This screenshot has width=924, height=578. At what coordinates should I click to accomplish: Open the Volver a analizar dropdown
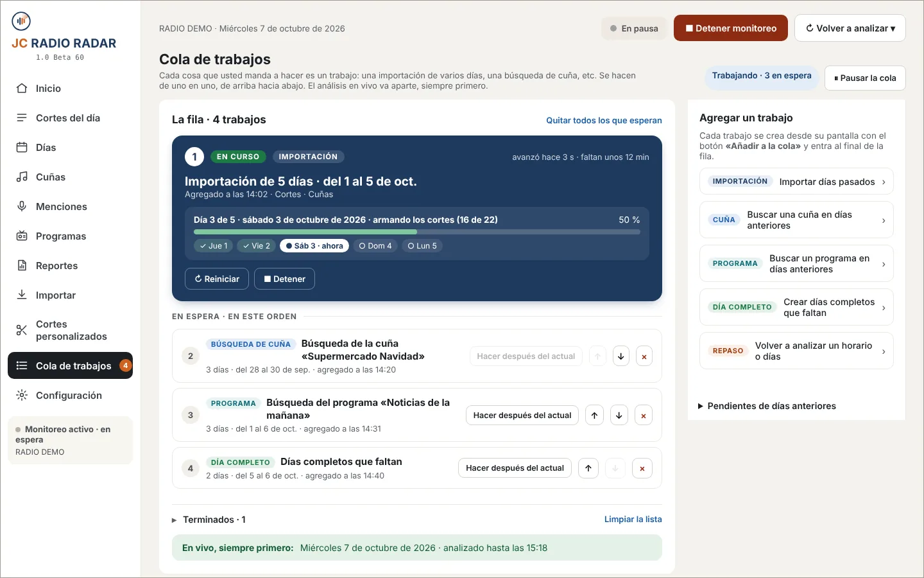850,28
